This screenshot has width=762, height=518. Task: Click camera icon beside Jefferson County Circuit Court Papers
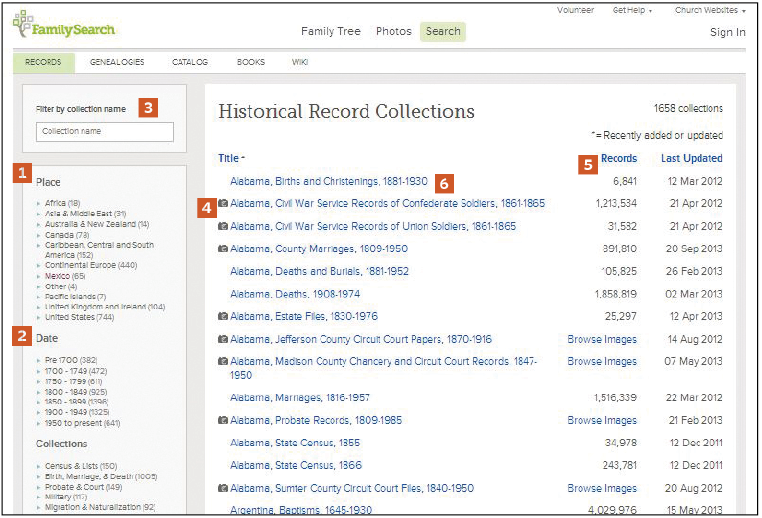coord(223,339)
